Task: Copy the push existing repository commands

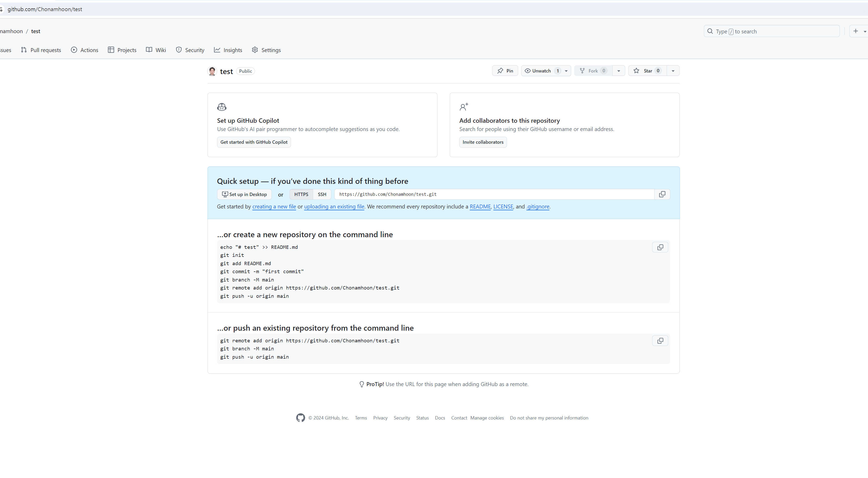Action: click(660, 341)
